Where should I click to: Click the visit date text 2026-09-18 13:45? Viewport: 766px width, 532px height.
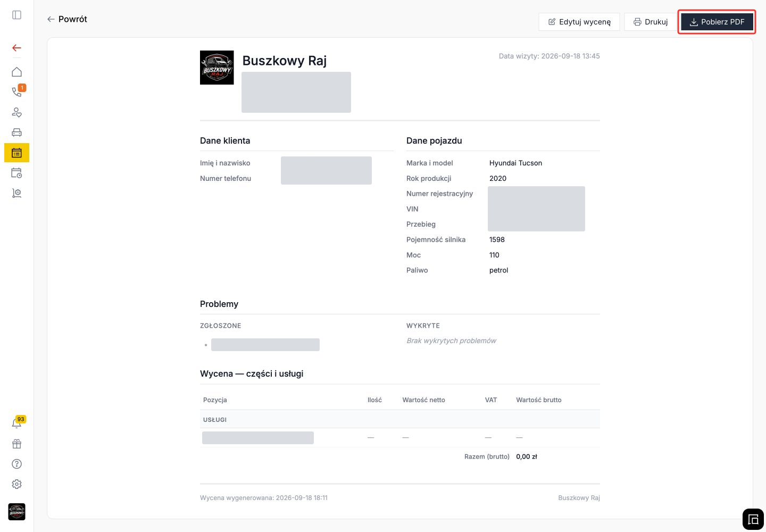[549, 56]
